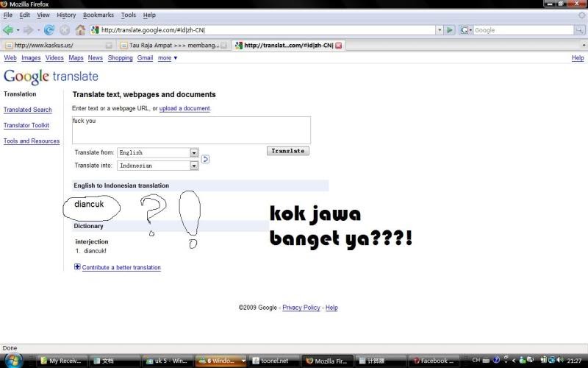Click the Help link in the footer

pos(331,308)
